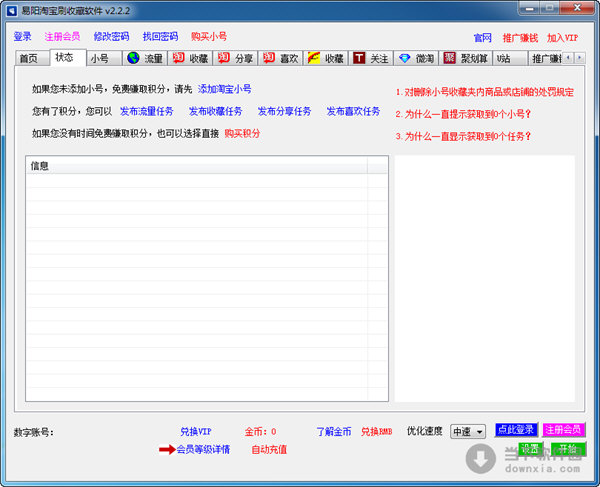The width and height of the screenshot is (600, 487).
Task: Click 发布喜欢任务 link
Action: (353, 111)
